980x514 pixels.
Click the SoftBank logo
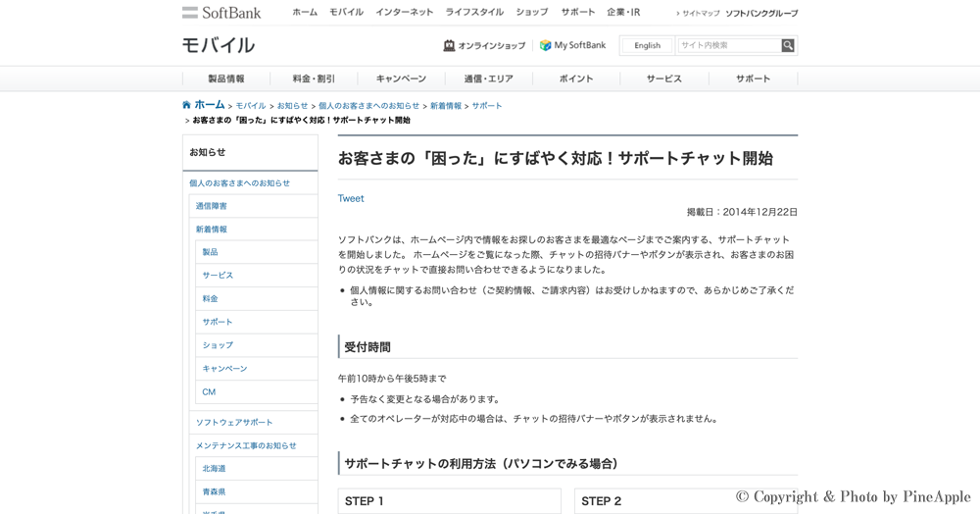pos(221,13)
